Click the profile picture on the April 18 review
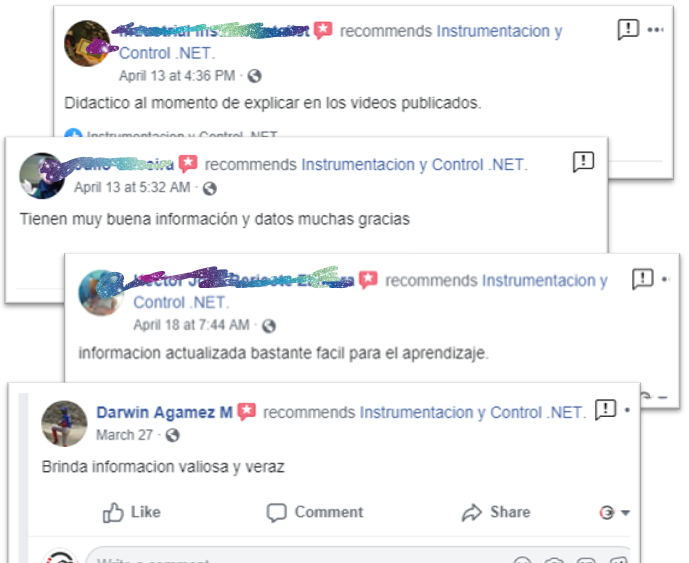The height and width of the screenshot is (563, 689). (101, 293)
